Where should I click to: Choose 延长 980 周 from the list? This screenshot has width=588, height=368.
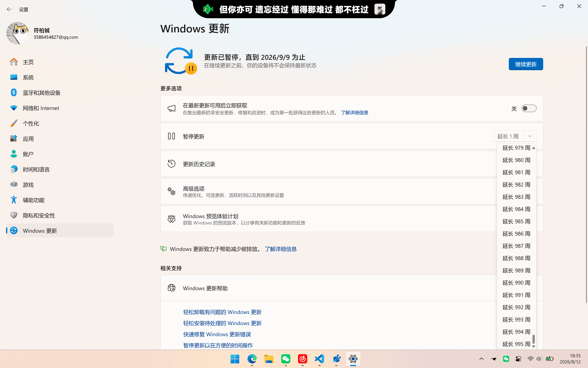coord(516,160)
